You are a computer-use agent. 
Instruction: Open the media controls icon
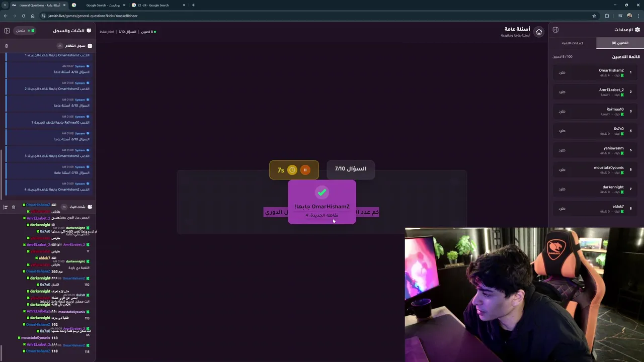coord(620,16)
